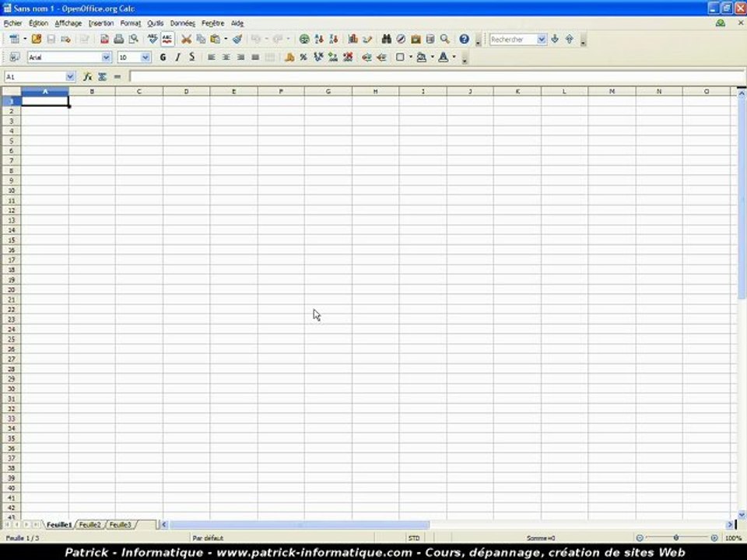Screen dimensions: 747x560
Task: Expand the Rechercher search dropdown
Action: coord(542,39)
